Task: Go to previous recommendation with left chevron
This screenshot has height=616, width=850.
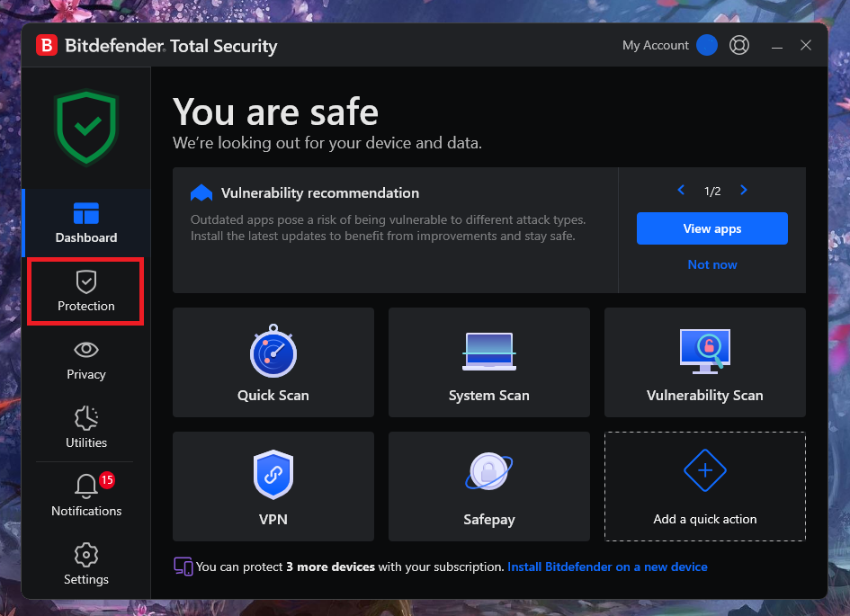Action: click(681, 190)
